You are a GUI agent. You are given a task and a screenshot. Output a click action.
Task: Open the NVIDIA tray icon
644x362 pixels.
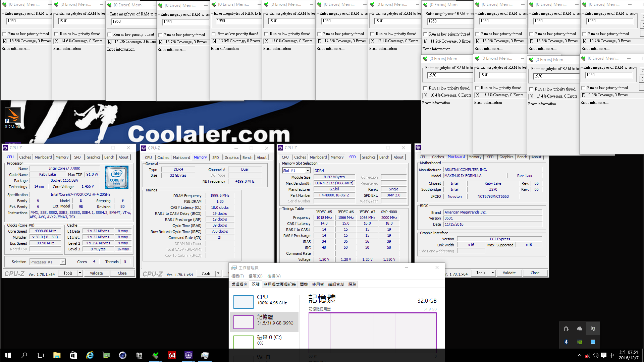pos(580,342)
